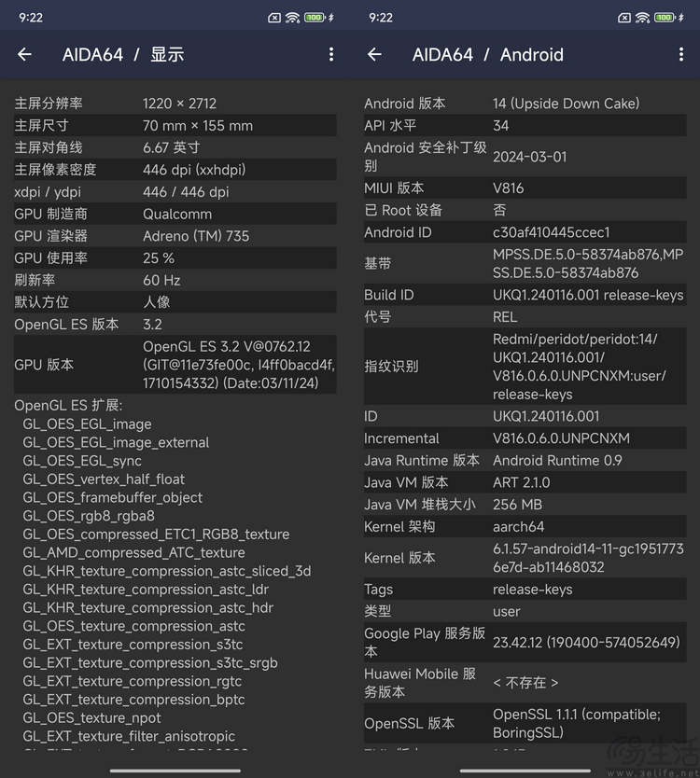The height and width of the screenshot is (778, 700).
Task: Go back from the 显示 screen
Action: (x=25, y=55)
